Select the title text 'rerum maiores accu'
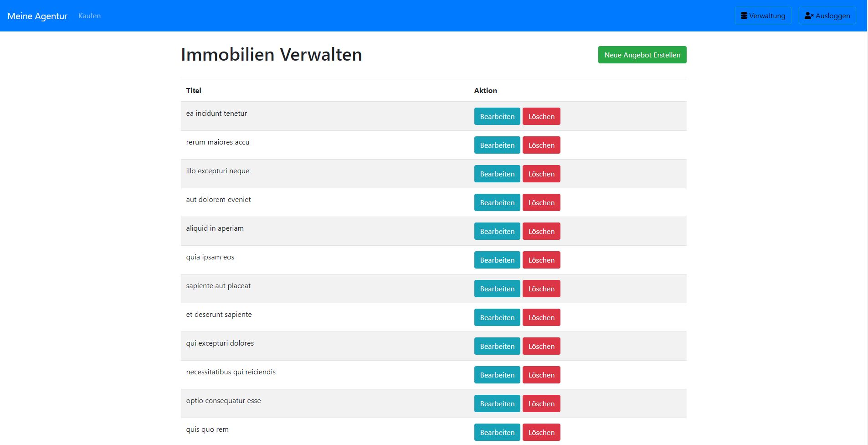The width and height of the screenshot is (868, 445). [218, 142]
